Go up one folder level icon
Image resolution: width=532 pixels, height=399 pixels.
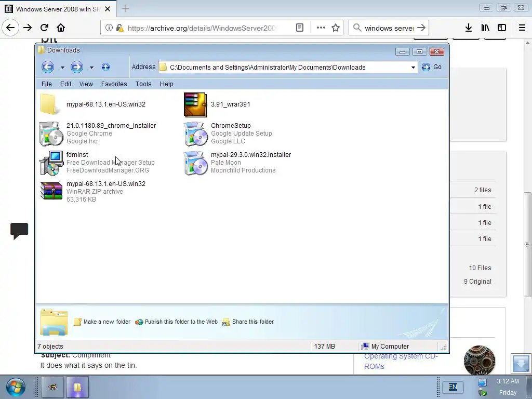coord(105,67)
